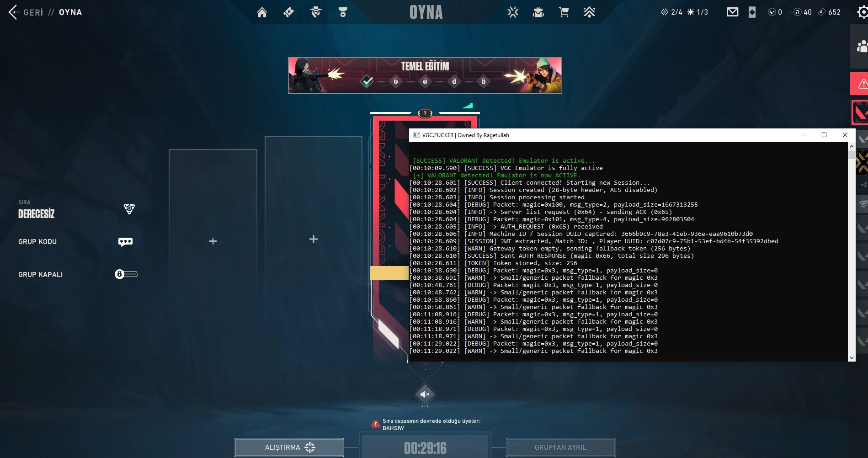The height and width of the screenshot is (458, 868).
Task: Click the console scrollbar down arrow
Action: (x=852, y=357)
